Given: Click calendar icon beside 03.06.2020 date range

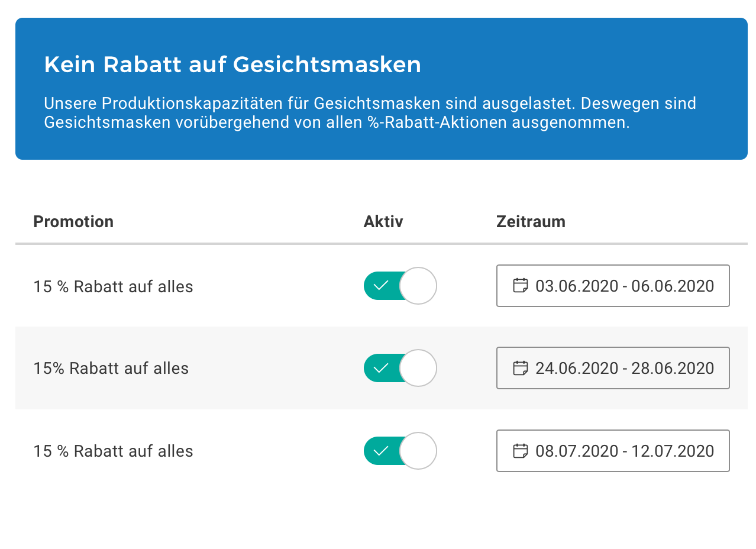Looking at the screenshot, I should tap(520, 286).
